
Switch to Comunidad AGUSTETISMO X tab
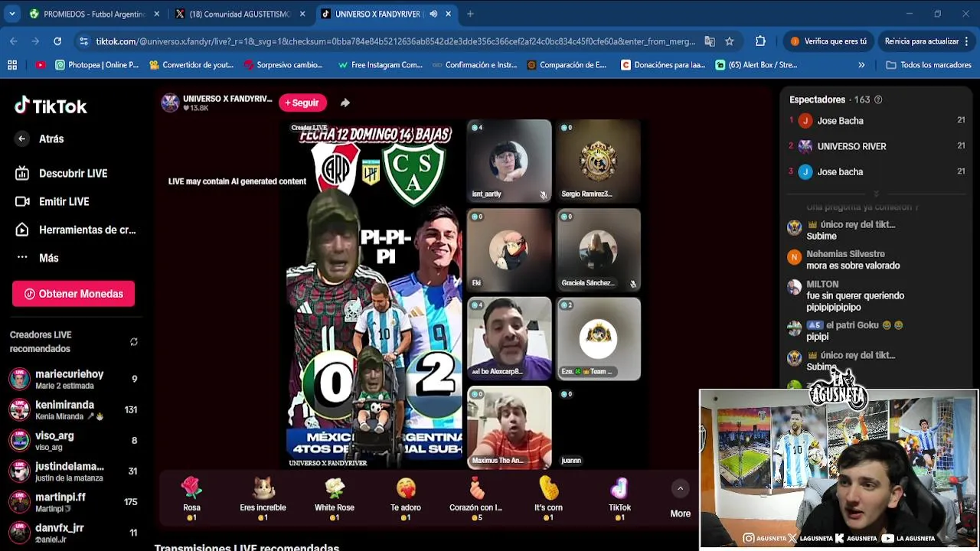pos(240,14)
